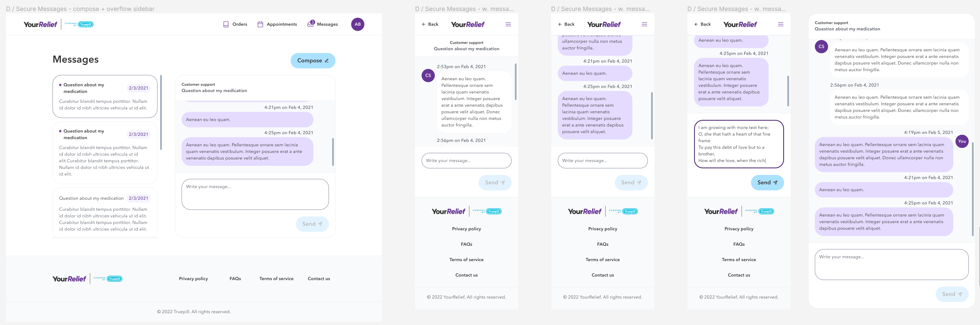Click the Compose button to start new message
The image size is (980, 325).
(311, 60)
